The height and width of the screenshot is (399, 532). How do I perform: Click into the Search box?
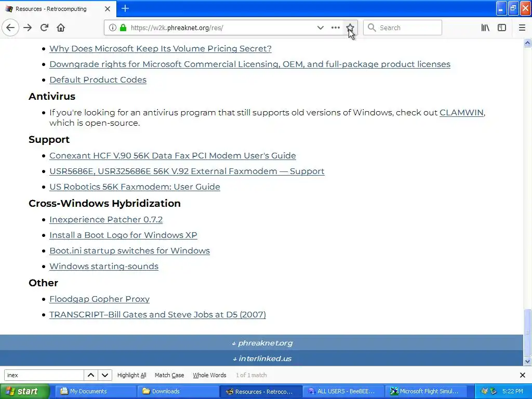click(403, 28)
